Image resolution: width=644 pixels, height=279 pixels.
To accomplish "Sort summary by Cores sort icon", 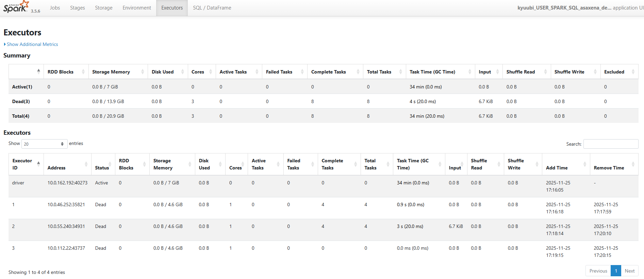I will coord(211,72).
